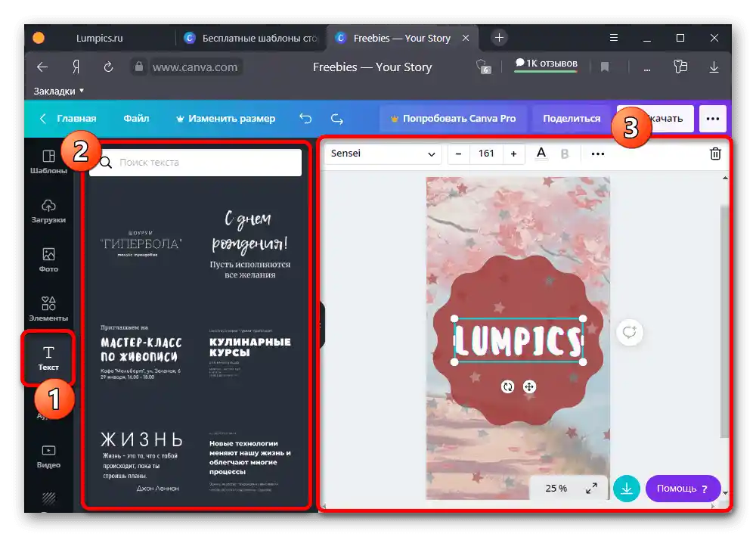Click the browser extensions icon near downloads
The height and width of the screenshot is (537, 756).
[680, 67]
